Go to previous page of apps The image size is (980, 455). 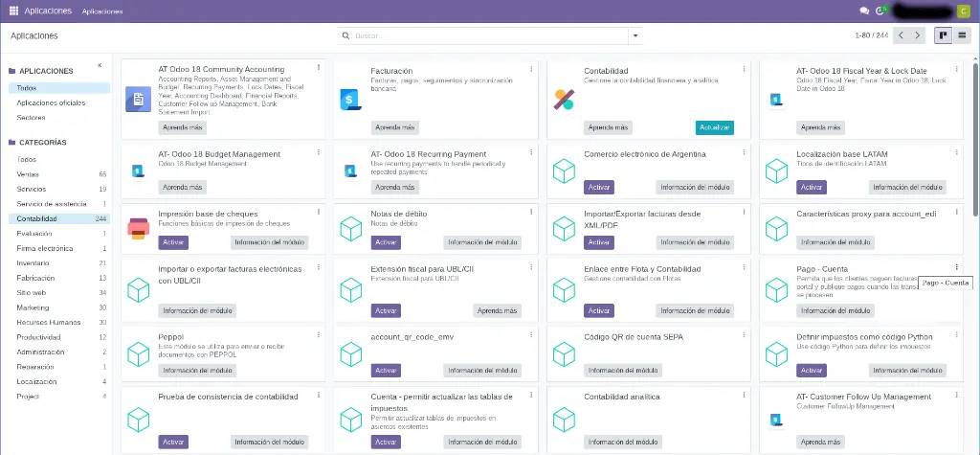click(902, 35)
